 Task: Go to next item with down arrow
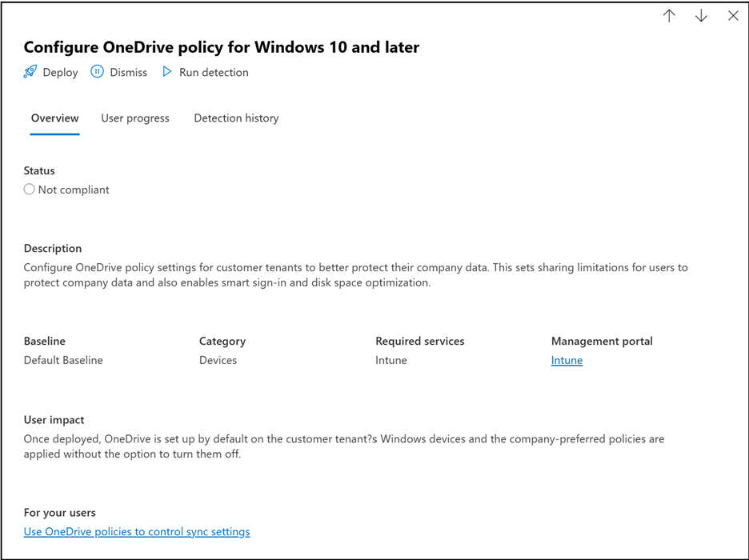click(701, 16)
